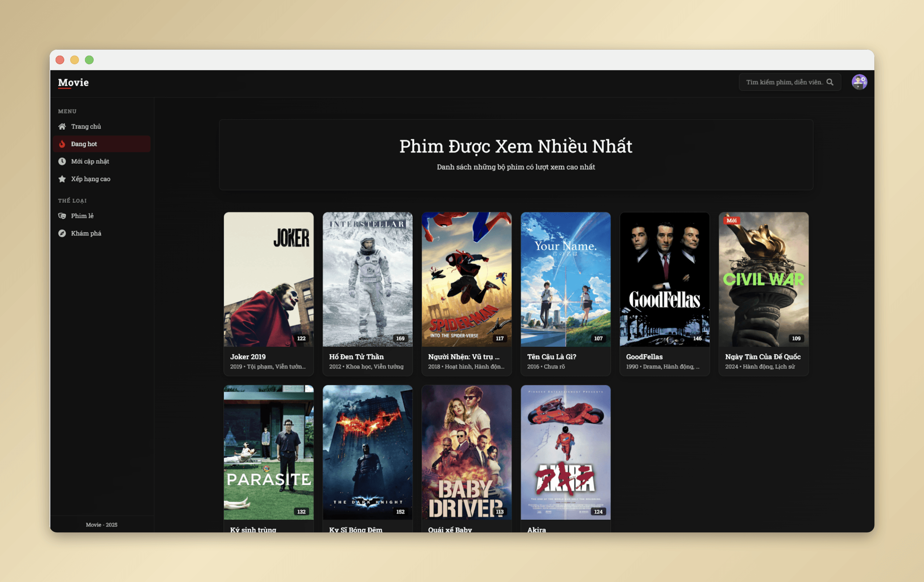924x582 pixels.
Task: Click the home icon beside Trang chủ
Action: click(x=62, y=126)
